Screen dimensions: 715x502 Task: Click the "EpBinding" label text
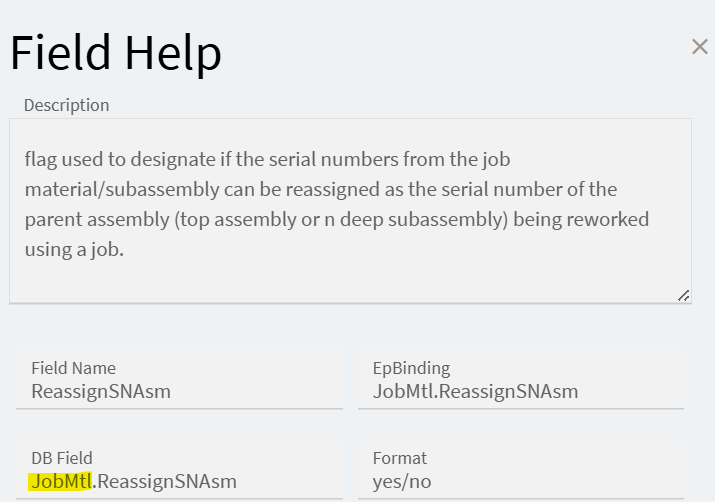click(x=411, y=368)
